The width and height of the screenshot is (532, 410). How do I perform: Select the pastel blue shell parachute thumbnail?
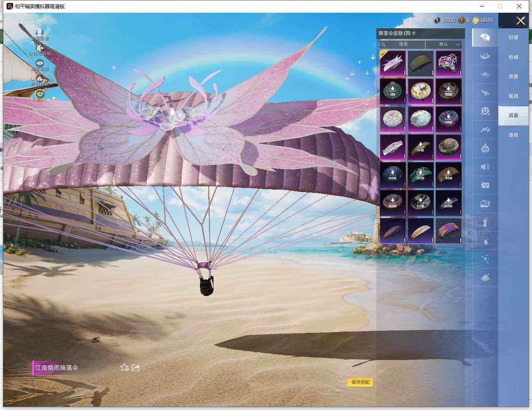click(x=421, y=119)
